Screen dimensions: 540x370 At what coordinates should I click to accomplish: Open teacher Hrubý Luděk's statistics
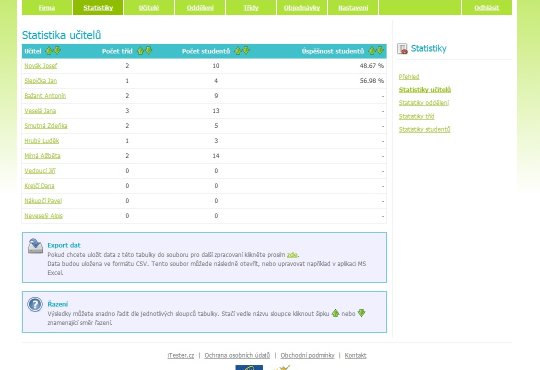pos(42,141)
